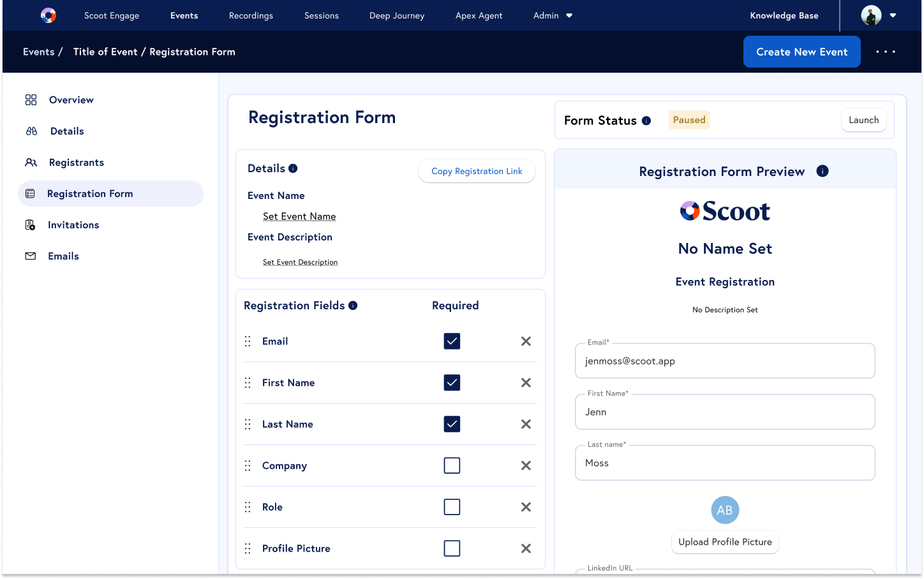Open the three-dot more options menu
Viewport: 924px width, 579px height.
[885, 52]
